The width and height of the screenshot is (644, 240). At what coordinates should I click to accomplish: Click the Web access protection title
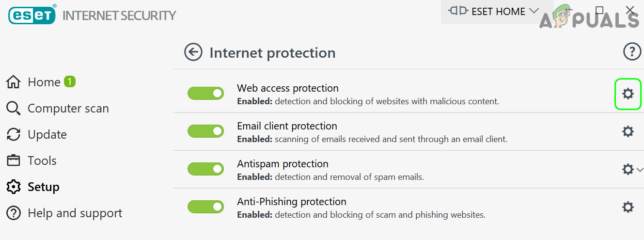(287, 88)
